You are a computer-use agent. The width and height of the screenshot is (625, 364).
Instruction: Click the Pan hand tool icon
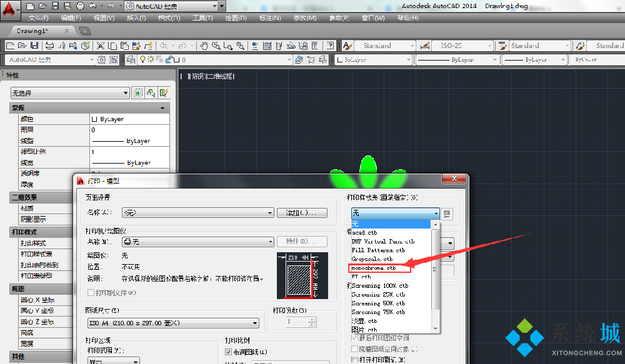pyautogui.click(x=204, y=46)
